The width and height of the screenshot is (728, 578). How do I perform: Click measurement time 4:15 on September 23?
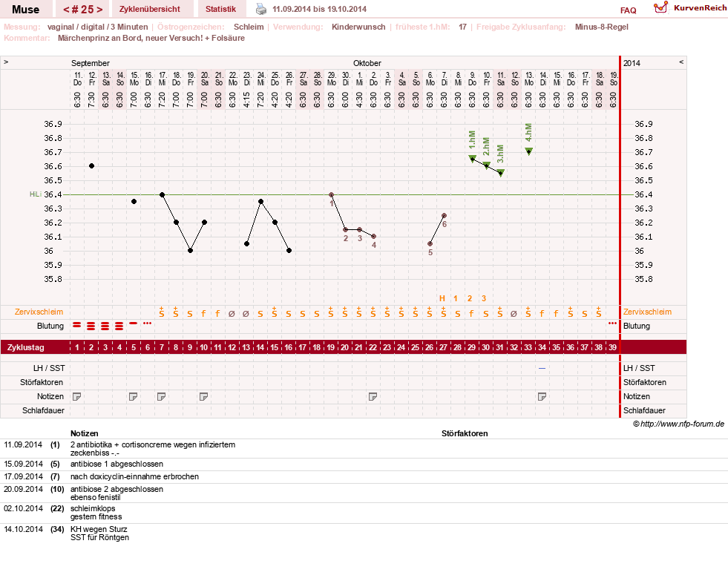pos(247,100)
